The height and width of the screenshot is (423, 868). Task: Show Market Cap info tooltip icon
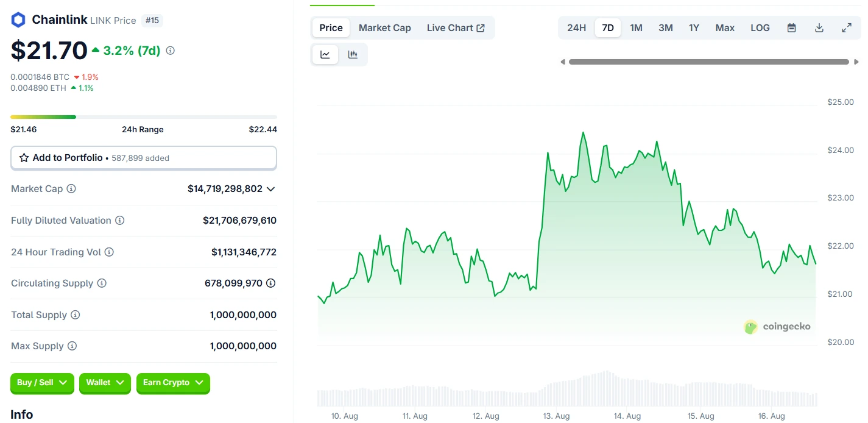click(71, 189)
